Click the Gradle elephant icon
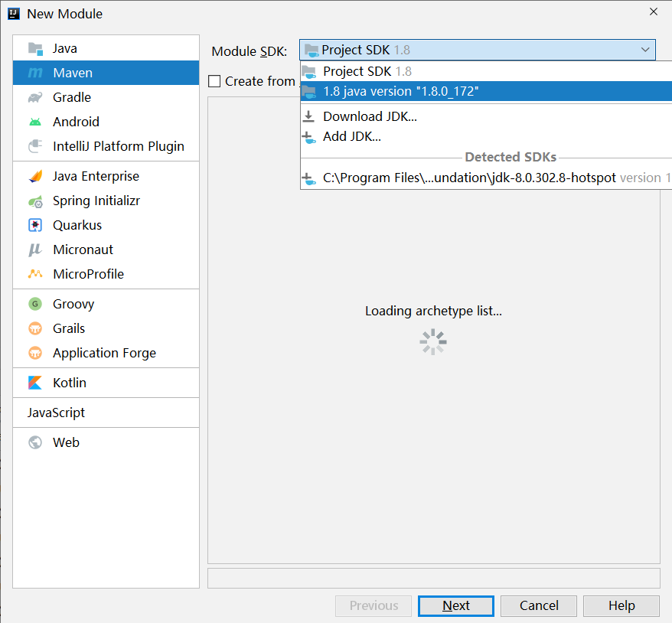This screenshot has height=623, width=672. point(35,98)
